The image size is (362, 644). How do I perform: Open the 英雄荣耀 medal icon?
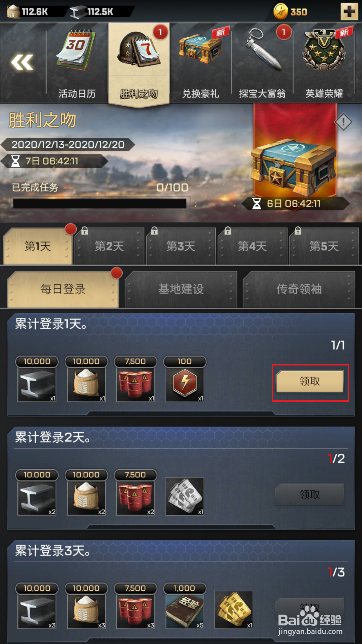click(324, 50)
